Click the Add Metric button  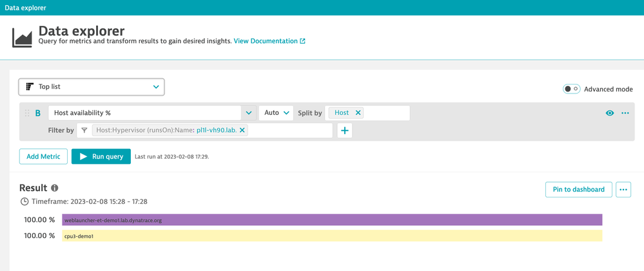tap(43, 156)
